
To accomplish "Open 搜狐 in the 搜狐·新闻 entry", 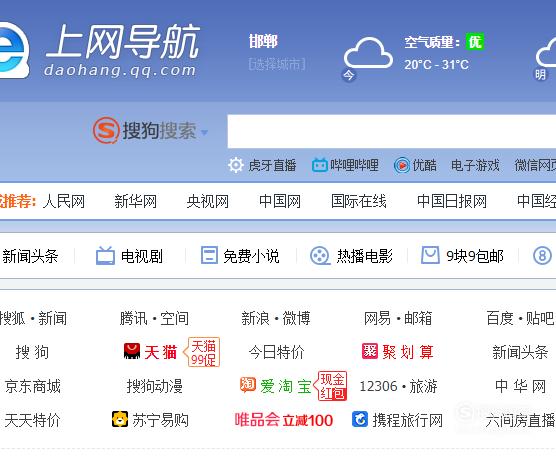I will click(13, 318).
